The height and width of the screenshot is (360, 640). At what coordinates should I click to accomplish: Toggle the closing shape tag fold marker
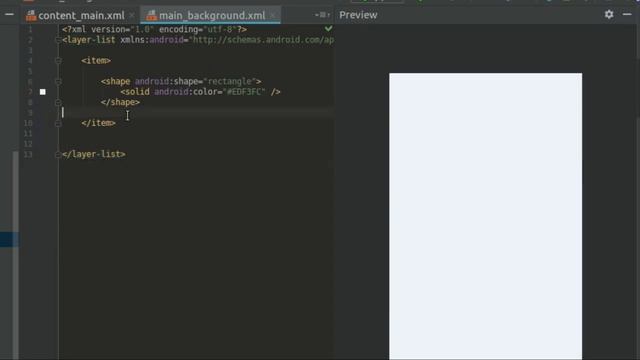click(x=58, y=102)
